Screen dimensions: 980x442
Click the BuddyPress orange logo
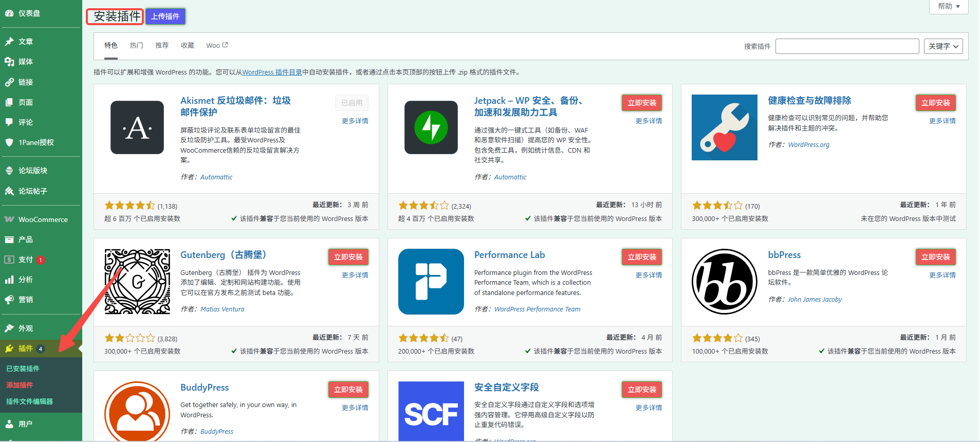(137, 411)
